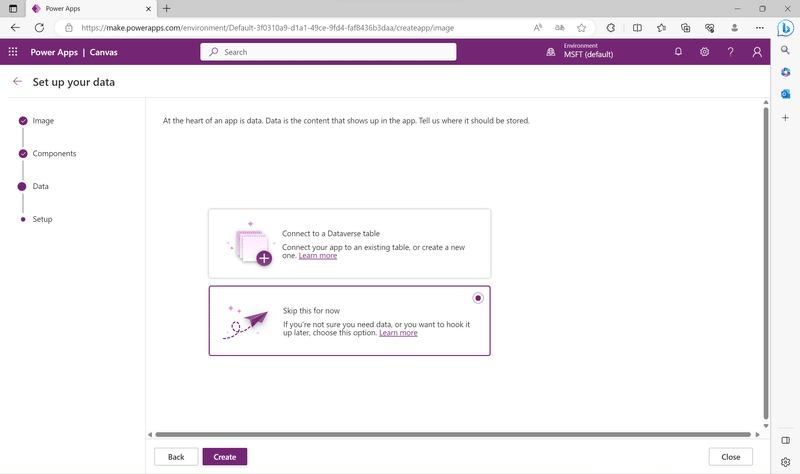
Task: Open Outlook from the Edge sidebar
Action: 786,94
